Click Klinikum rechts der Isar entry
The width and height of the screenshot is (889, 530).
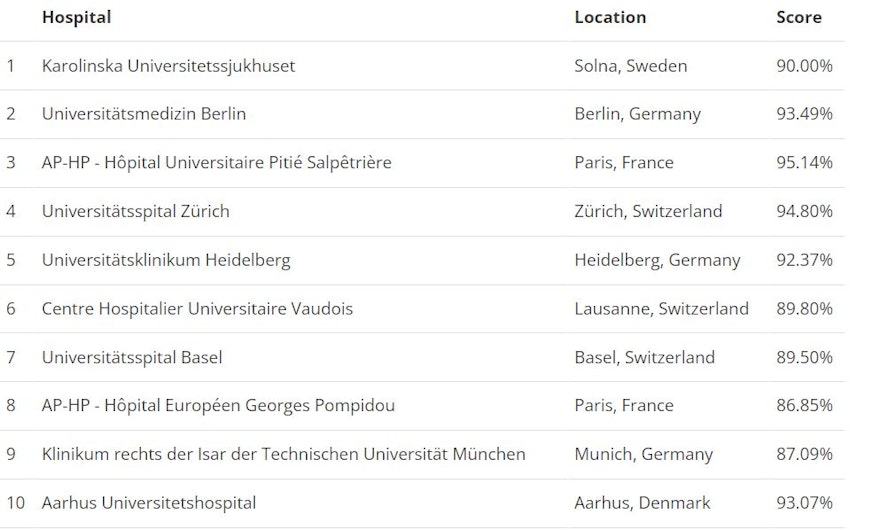point(283,455)
